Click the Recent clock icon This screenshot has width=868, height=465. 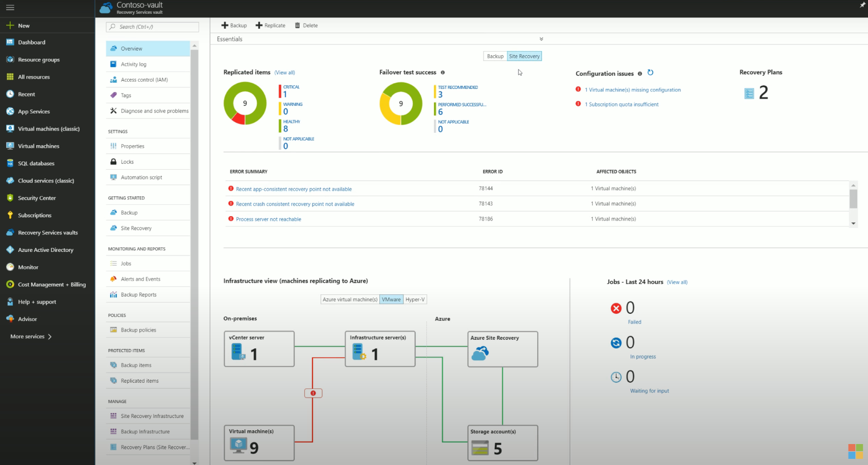pos(10,94)
